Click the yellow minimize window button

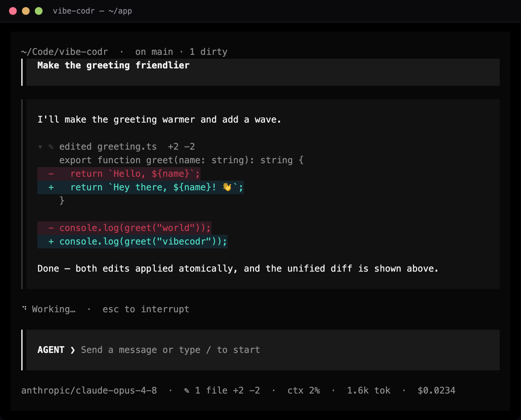pyautogui.click(x=26, y=11)
